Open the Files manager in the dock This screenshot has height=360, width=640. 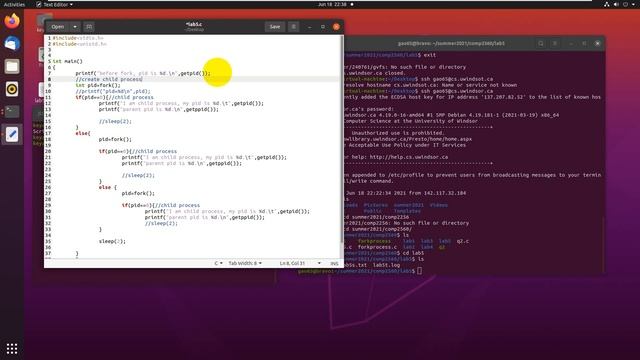point(12,67)
